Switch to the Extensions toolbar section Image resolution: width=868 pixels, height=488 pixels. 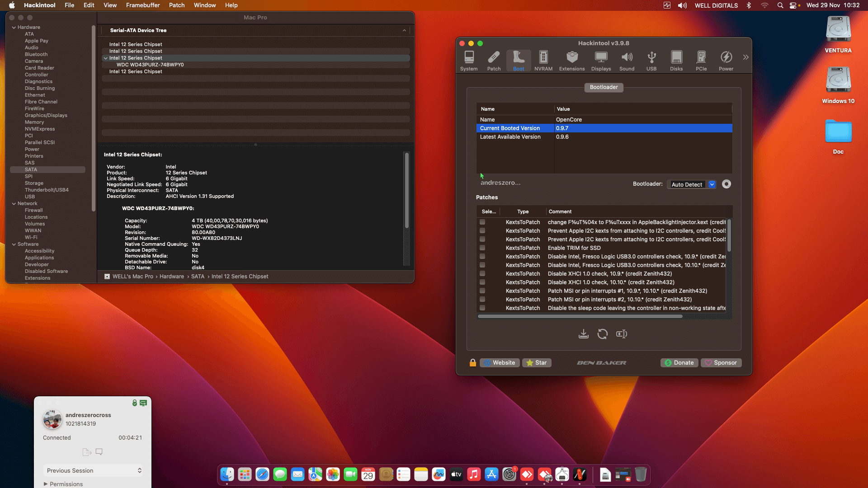tap(571, 61)
